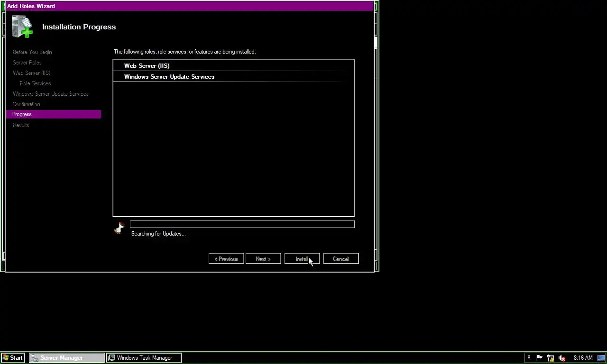Viewport: 607px width, 364px height.
Task: Click the hourglass progress icon
Action: click(120, 228)
